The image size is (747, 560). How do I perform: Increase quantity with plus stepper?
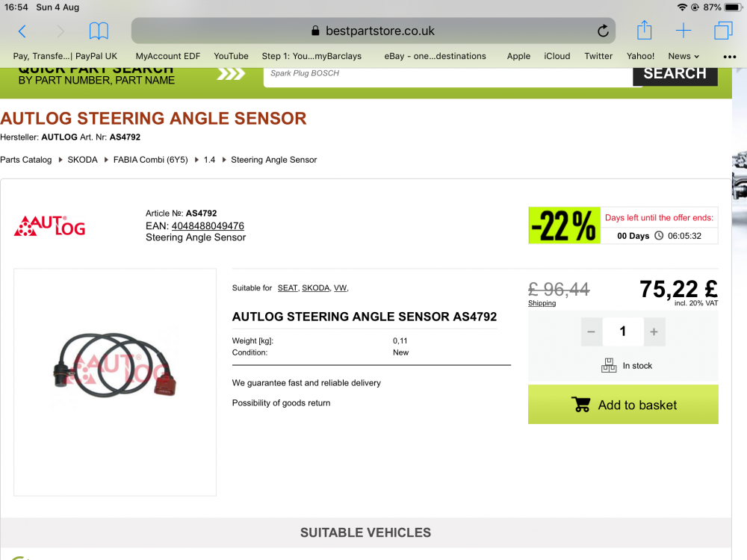(x=654, y=332)
